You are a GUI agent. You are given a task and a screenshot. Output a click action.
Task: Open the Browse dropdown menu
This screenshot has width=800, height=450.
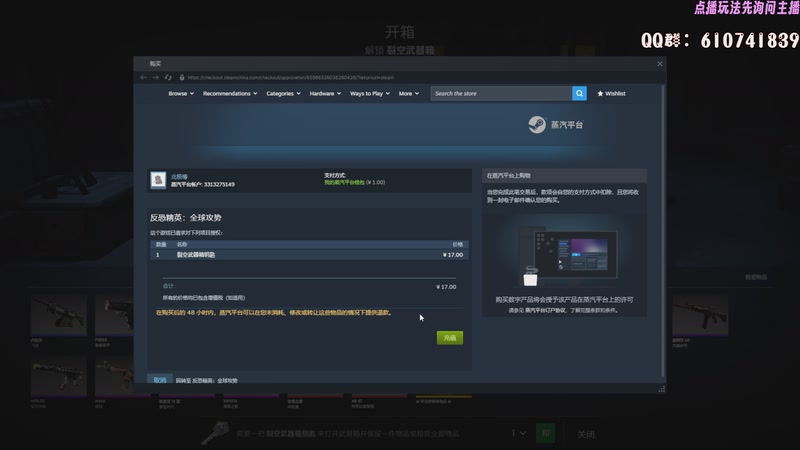tap(181, 93)
